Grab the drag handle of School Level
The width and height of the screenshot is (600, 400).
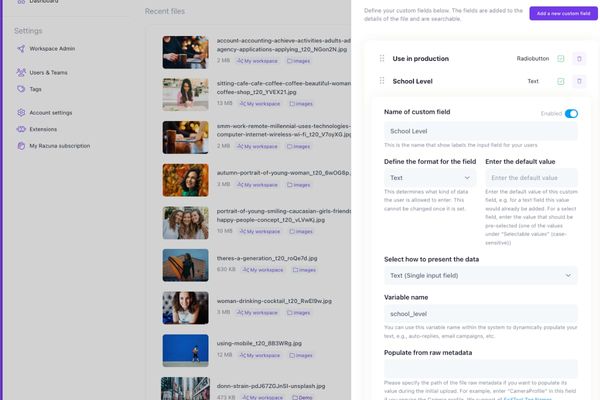(382, 81)
